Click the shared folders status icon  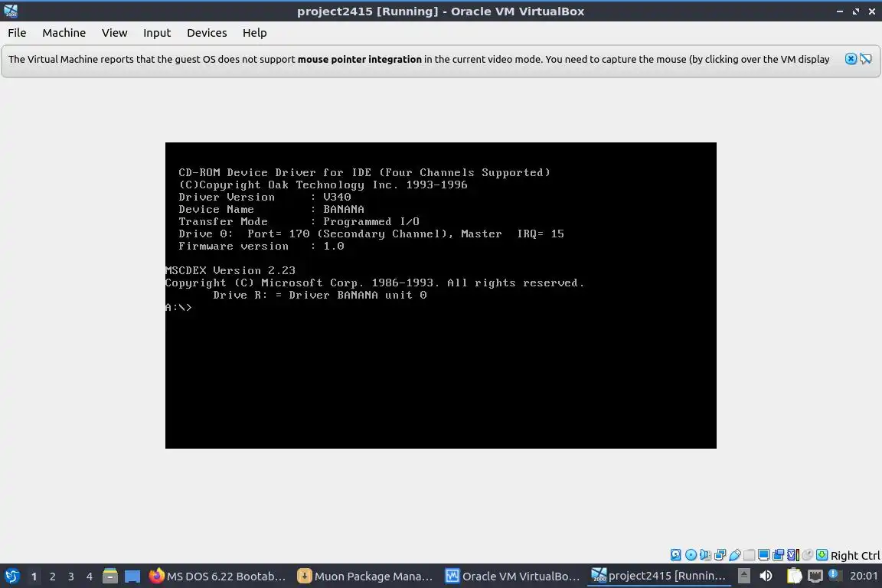pos(750,555)
